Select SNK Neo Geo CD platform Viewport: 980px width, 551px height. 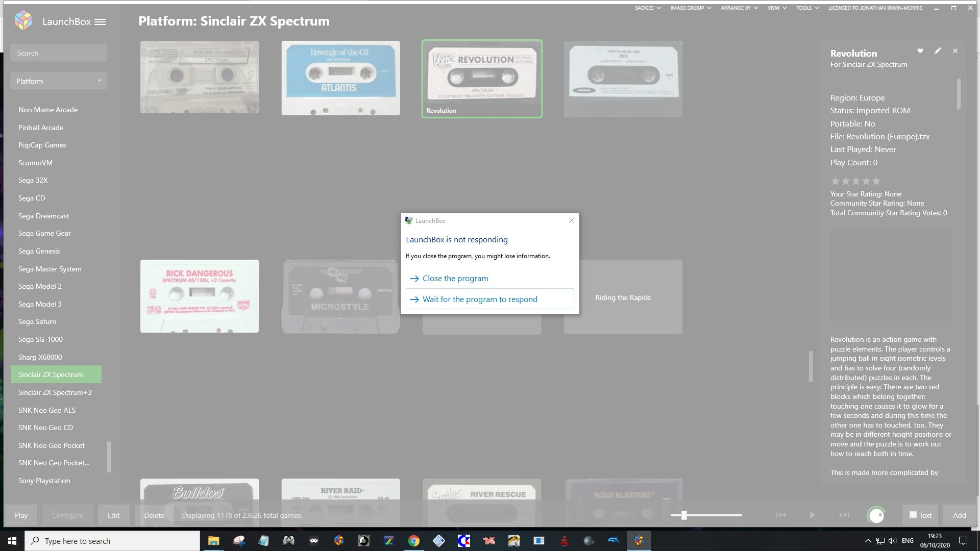45,428
